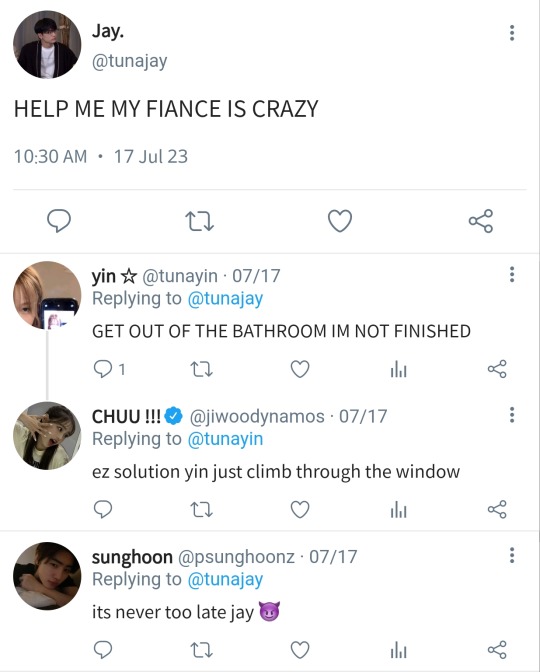
Task: Open sunghoon's profile avatar
Action: pos(47,576)
